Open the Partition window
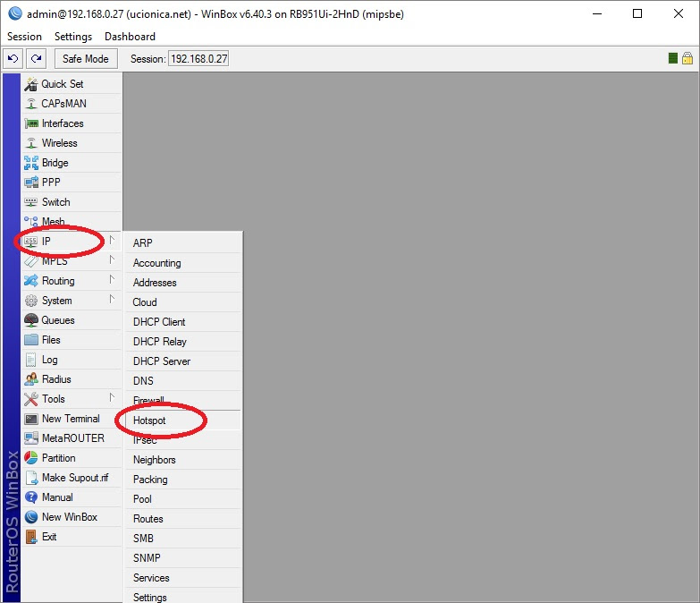The height and width of the screenshot is (603, 700). [72, 458]
